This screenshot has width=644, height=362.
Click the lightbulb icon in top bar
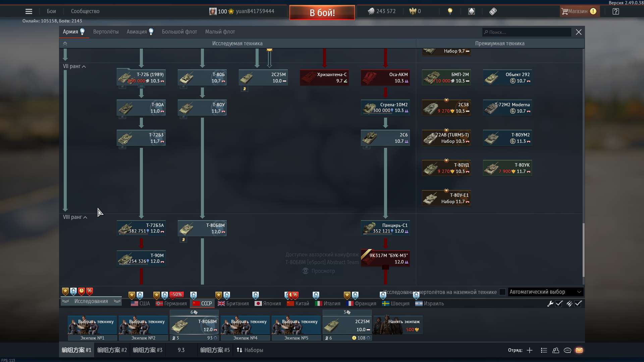450,11
